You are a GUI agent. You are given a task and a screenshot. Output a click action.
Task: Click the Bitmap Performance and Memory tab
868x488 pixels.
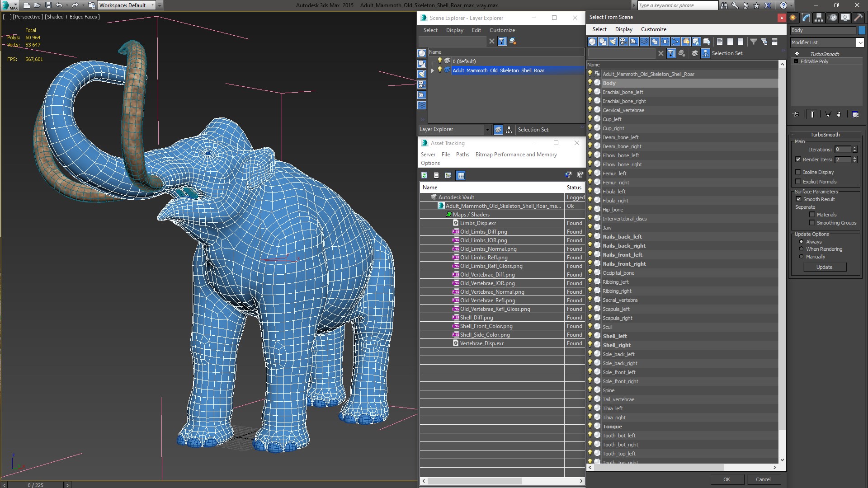(516, 155)
